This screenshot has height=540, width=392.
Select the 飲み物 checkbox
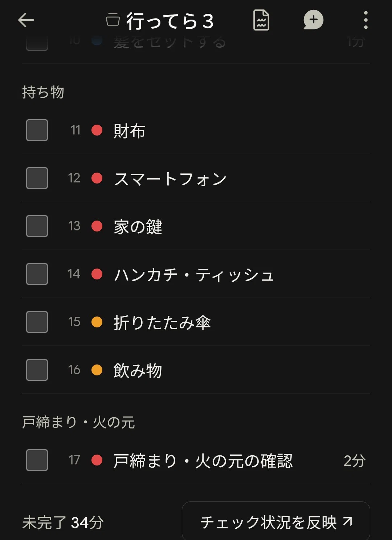pos(37,370)
